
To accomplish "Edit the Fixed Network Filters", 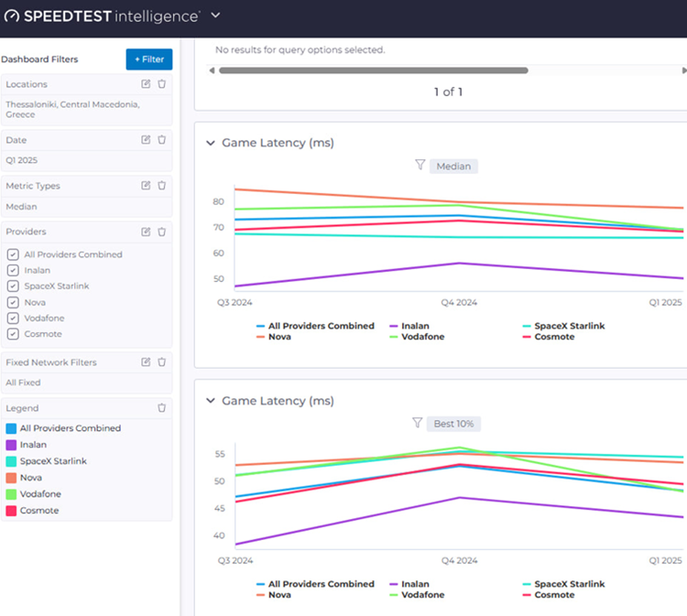I will [146, 362].
